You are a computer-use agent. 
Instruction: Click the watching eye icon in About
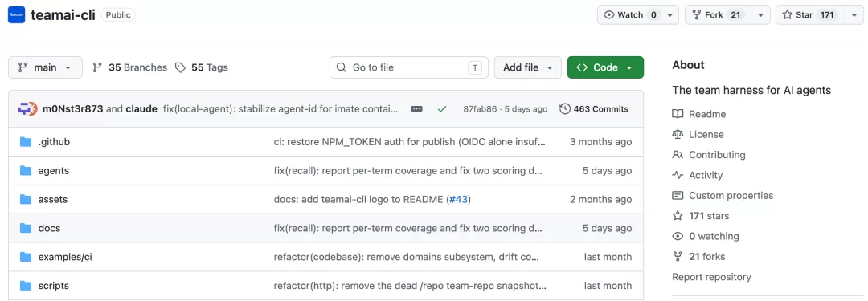pos(678,236)
